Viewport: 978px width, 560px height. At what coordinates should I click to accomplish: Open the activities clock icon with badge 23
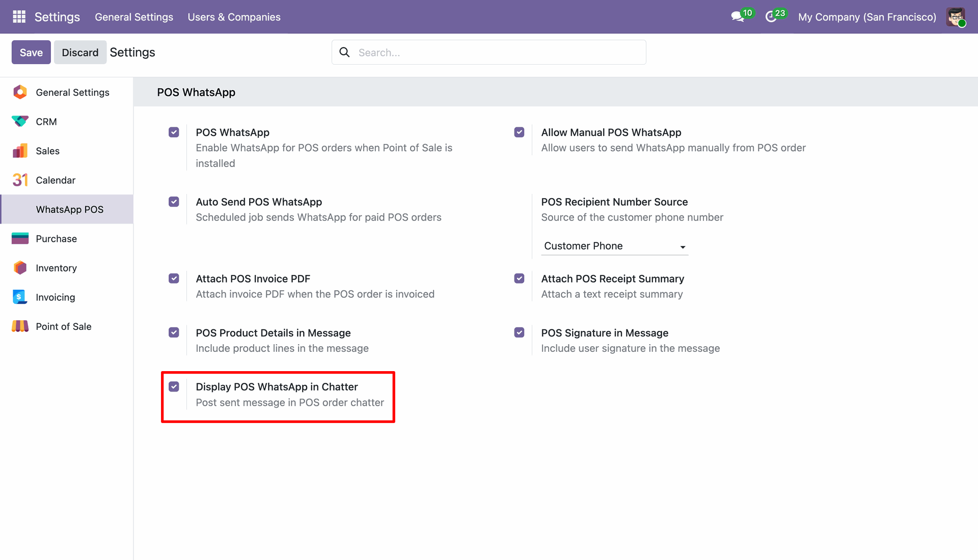[x=776, y=16]
